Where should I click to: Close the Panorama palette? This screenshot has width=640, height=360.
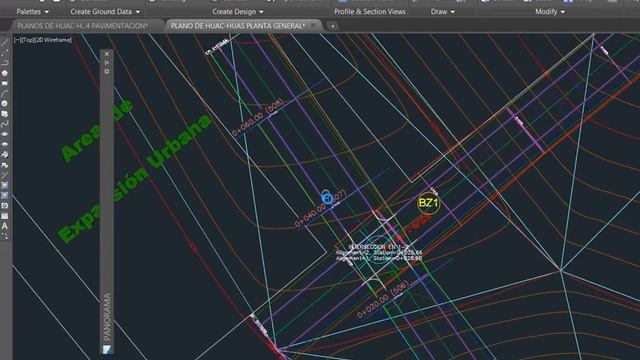point(107,54)
